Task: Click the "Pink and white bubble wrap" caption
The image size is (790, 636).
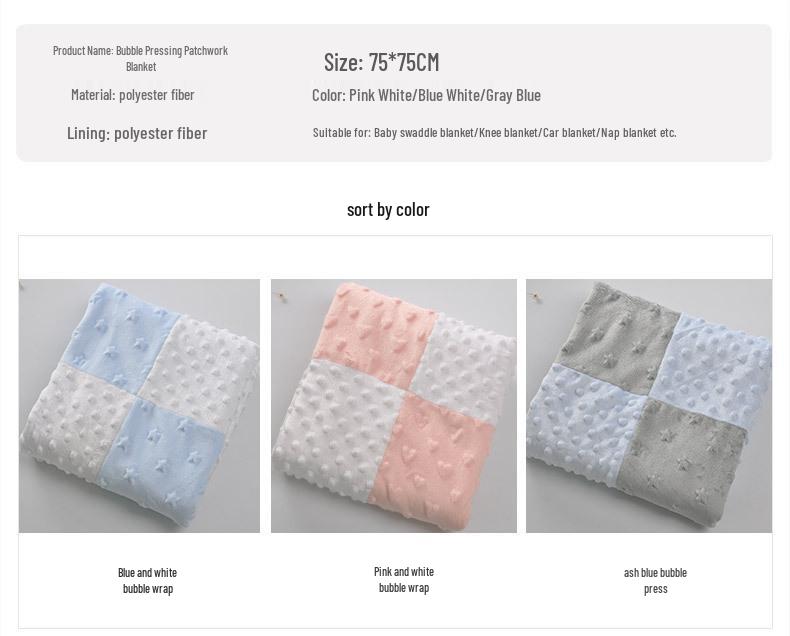Action: (x=404, y=579)
